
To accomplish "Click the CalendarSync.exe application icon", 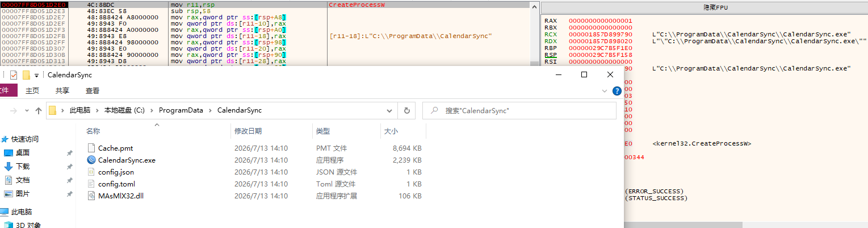I will [91, 160].
